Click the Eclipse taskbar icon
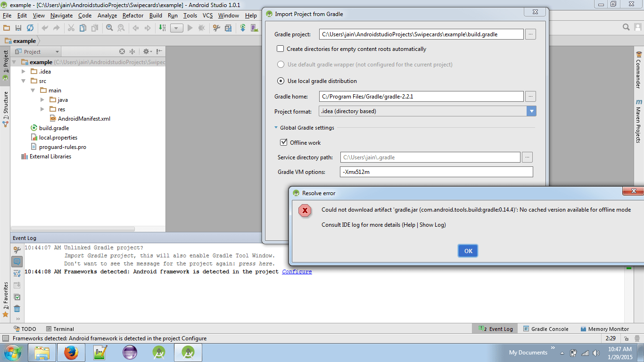The image size is (644, 362). [x=130, y=353]
